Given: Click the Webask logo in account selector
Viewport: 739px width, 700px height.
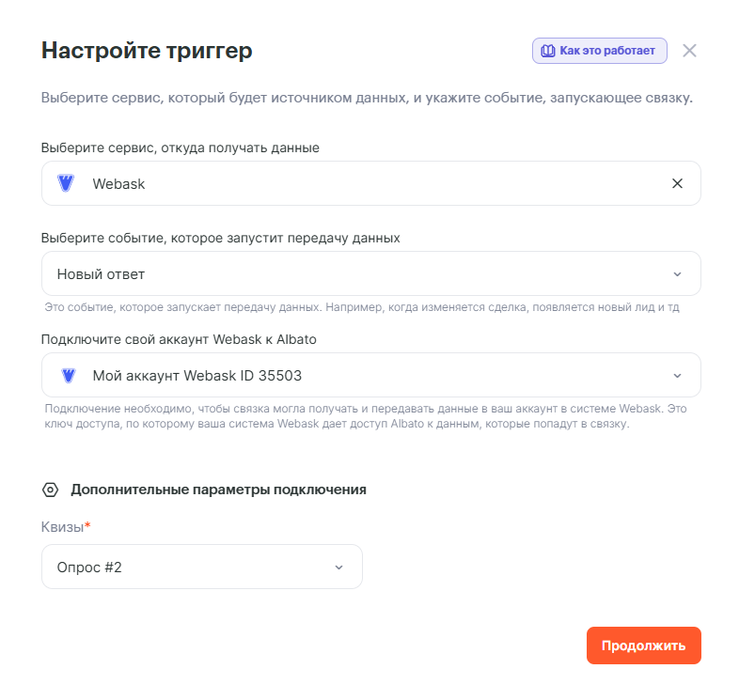Looking at the screenshot, I should coord(68,376).
